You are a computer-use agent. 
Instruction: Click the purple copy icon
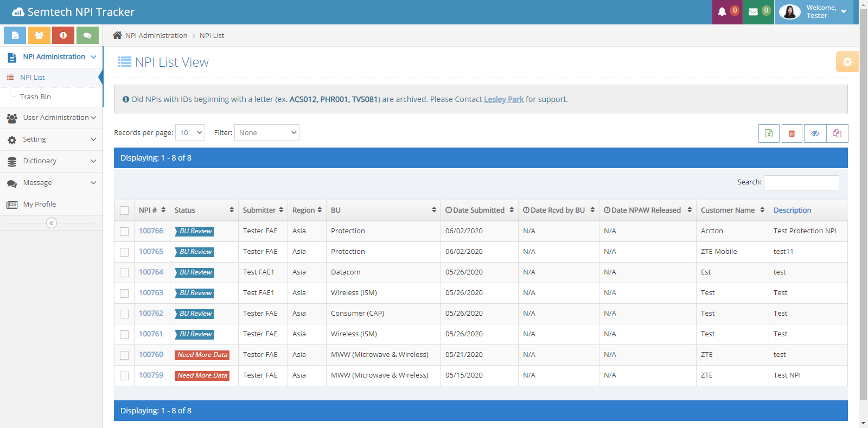837,133
